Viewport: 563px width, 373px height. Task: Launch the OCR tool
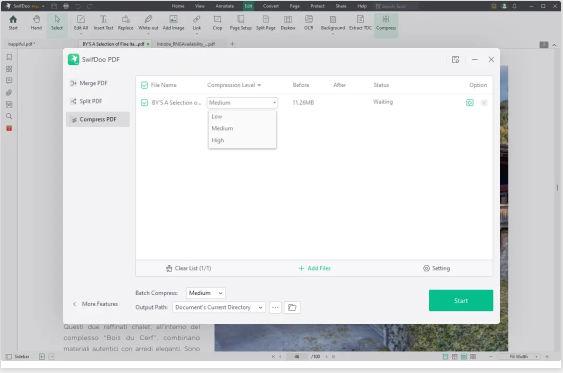point(308,23)
